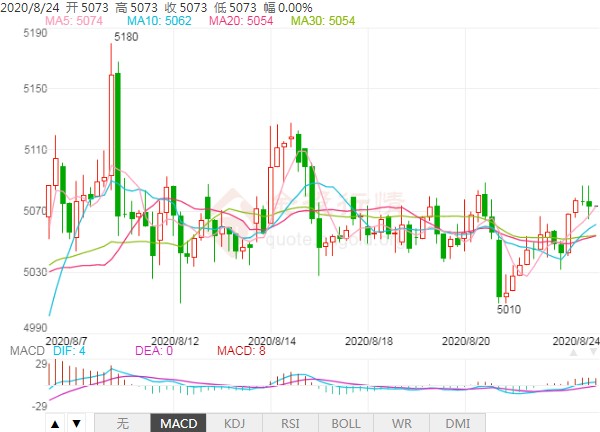This screenshot has height=432, width=600.
Task: Click the MA30: 5054 legend label
Action: 323,20
